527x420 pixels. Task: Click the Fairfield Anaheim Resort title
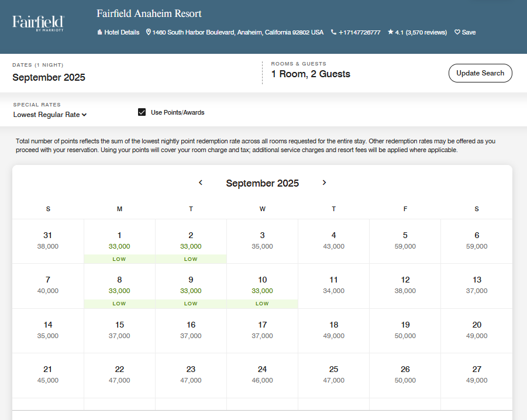pos(149,13)
